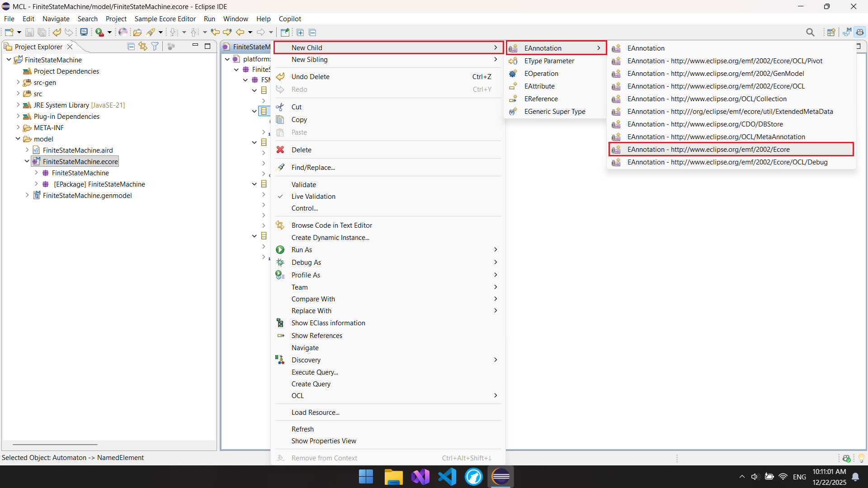
Task: Click the Expand All plus toolbar icon
Action: click(x=300, y=32)
